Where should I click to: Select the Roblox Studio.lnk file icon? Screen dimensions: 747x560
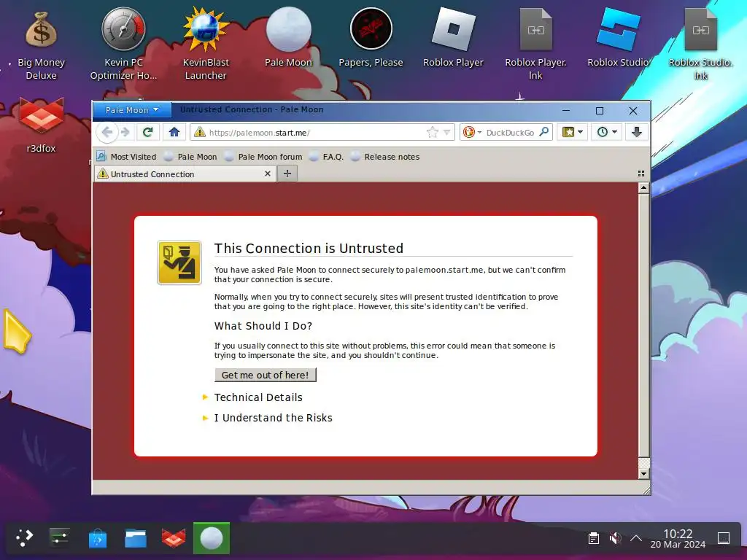(700, 44)
